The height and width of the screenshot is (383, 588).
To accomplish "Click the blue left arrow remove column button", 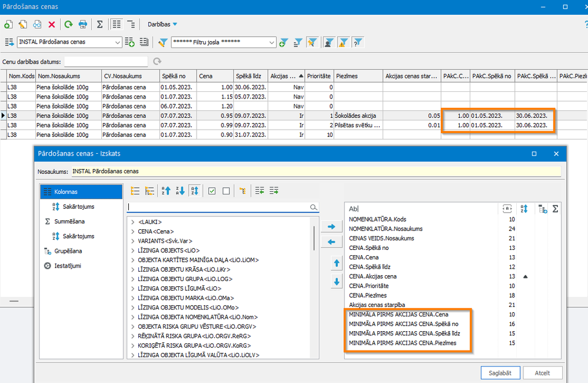I will coord(331,242).
